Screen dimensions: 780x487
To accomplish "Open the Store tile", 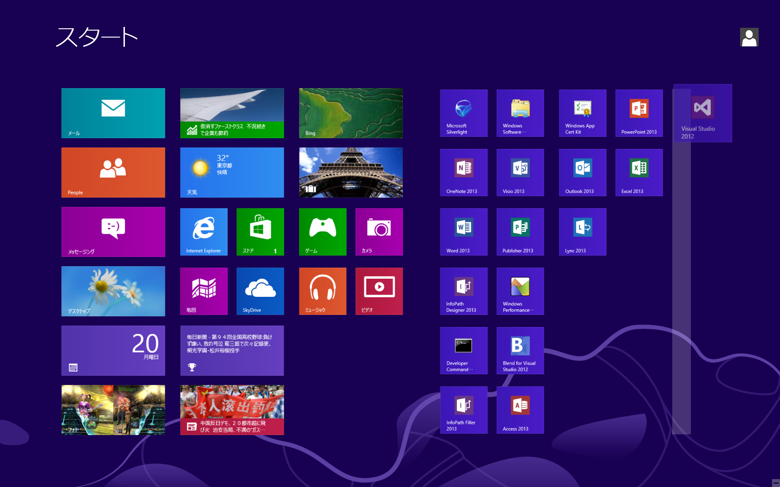I will (x=260, y=232).
